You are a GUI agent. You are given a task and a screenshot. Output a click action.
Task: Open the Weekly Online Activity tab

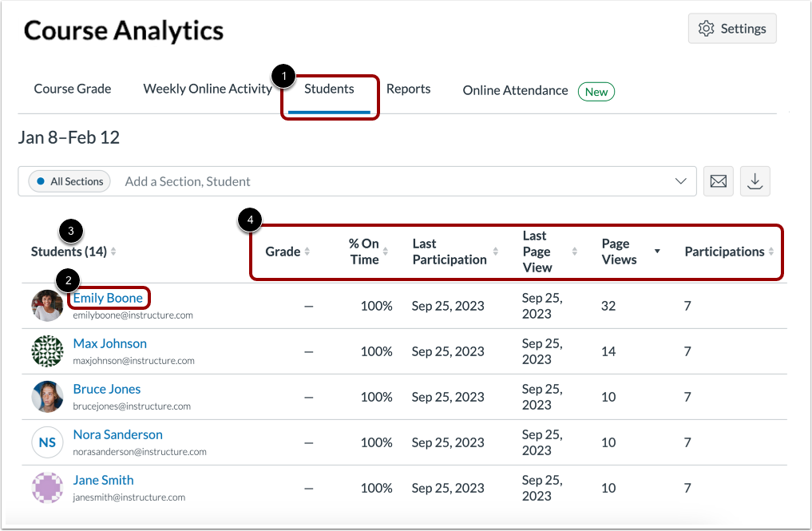click(x=208, y=89)
